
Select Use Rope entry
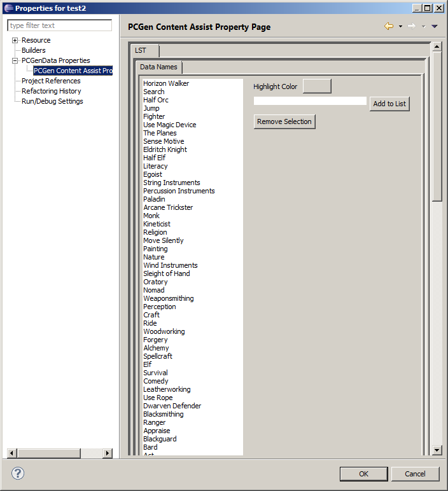(158, 398)
